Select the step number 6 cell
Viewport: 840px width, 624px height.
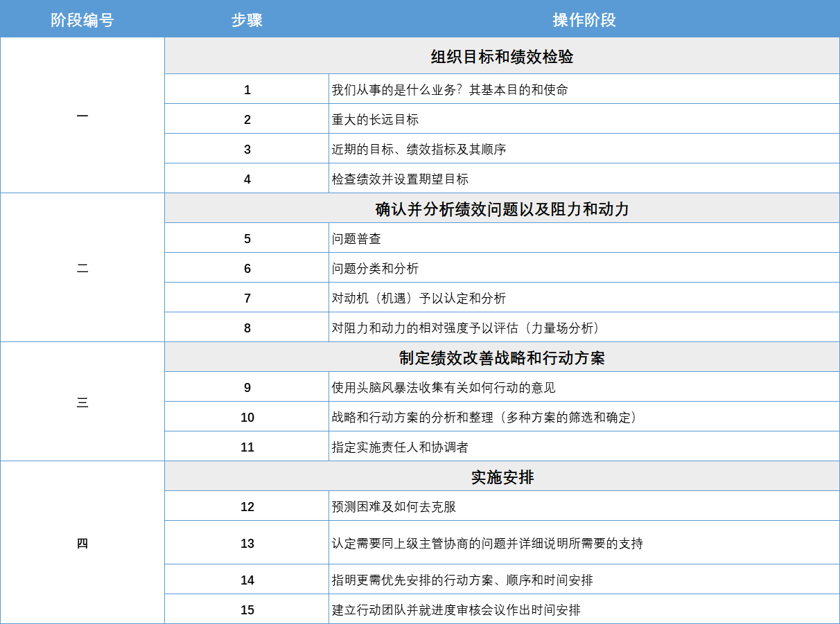click(247, 268)
